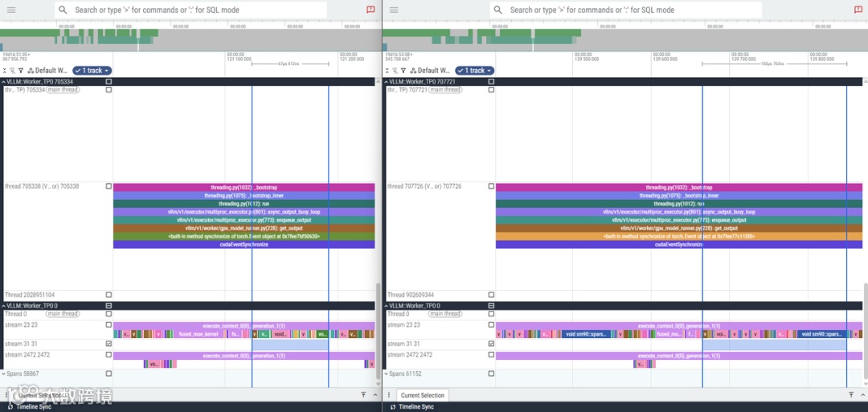Select light-blue stream 31 slice, right window
This screenshot has height=412, width=868.
click(x=774, y=345)
